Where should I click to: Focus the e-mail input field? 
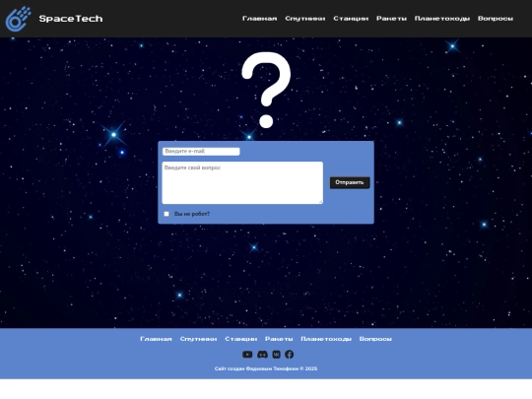[x=201, y=152]
